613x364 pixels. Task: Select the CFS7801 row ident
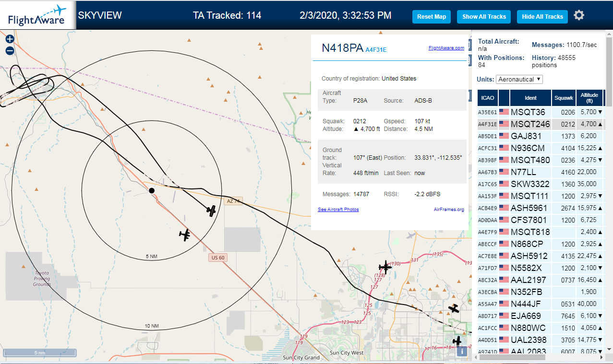529,220
